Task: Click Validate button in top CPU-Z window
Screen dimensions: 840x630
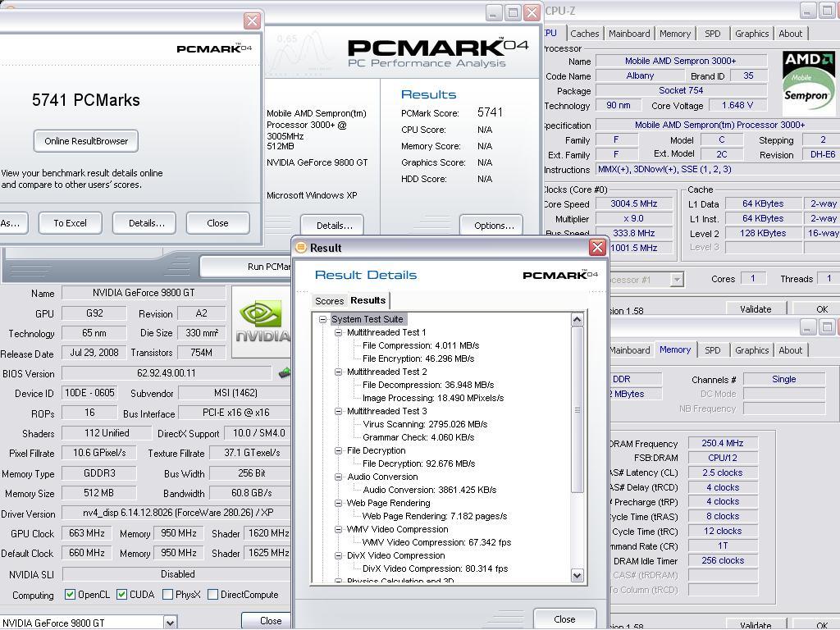Action: point(756,308)
